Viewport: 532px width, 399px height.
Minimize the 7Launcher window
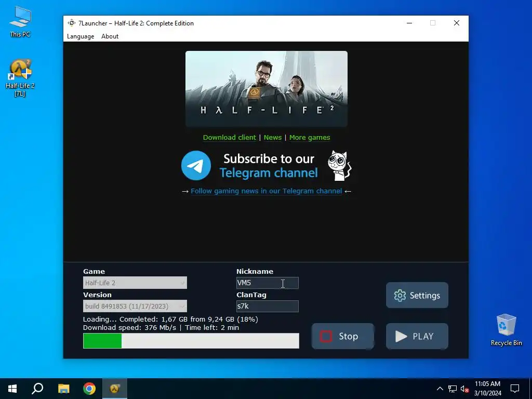click(409, 23)
